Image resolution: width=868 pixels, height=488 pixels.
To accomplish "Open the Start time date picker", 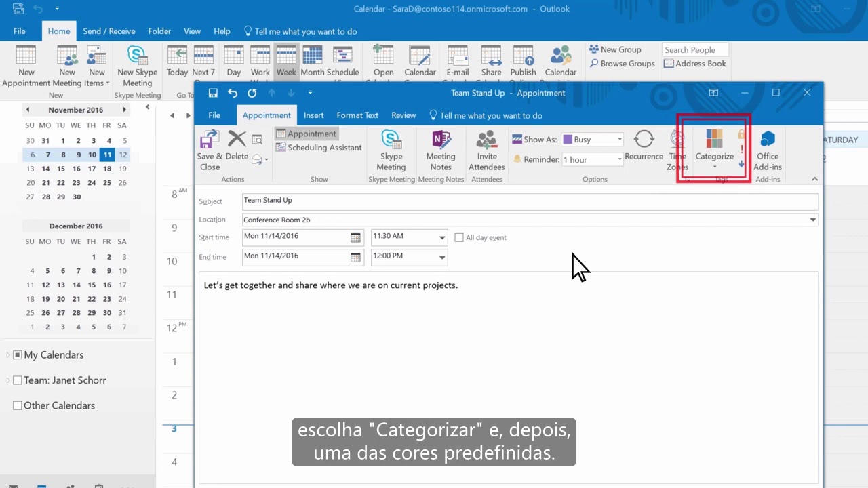I will pyautogui.click(x=355, y=237).
